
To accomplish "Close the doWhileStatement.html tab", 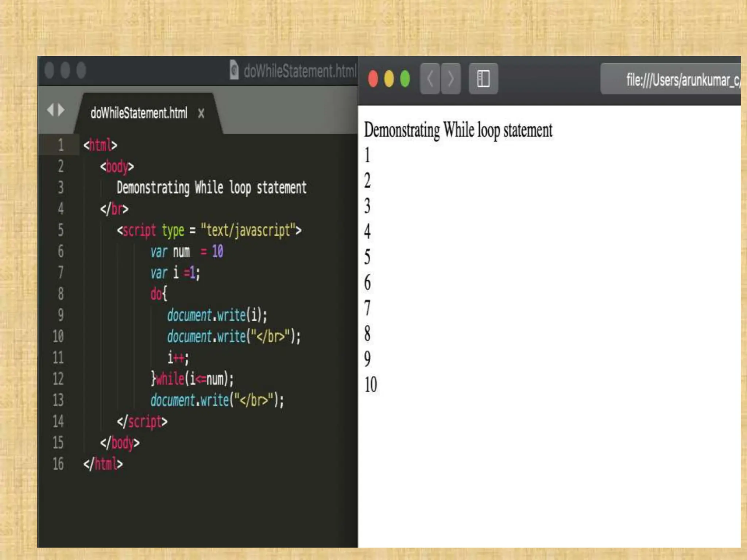I will (x=201, y=113).
